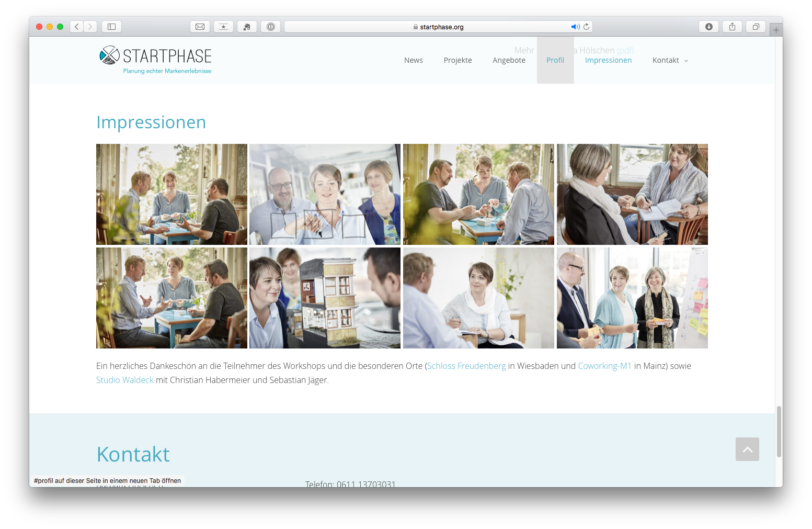This screenshot has height=529, width=812.
Task: Click the Startphase logo
Action: tap(155, 60)
